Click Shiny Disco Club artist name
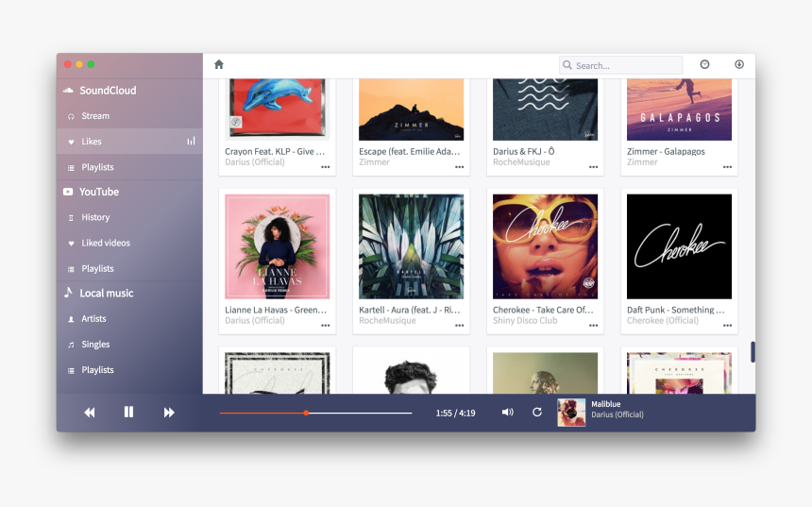This screenshot has width=812, height=507. (x=525, y=321)
